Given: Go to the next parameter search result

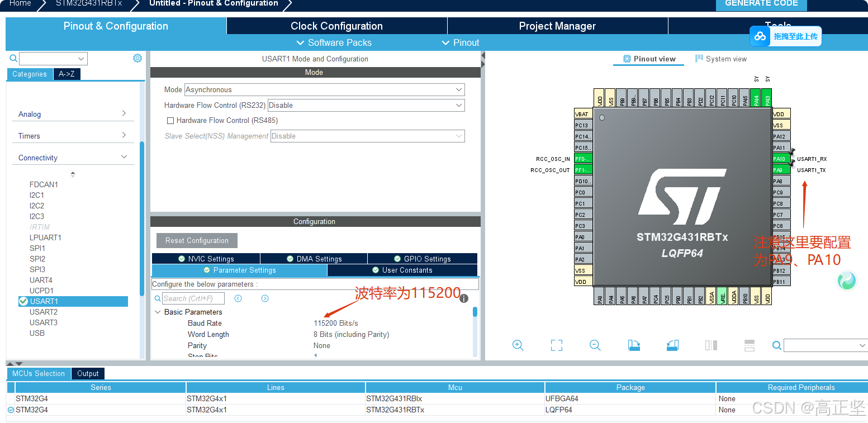Looking at the screenshot, I should (x=265, y=298).
